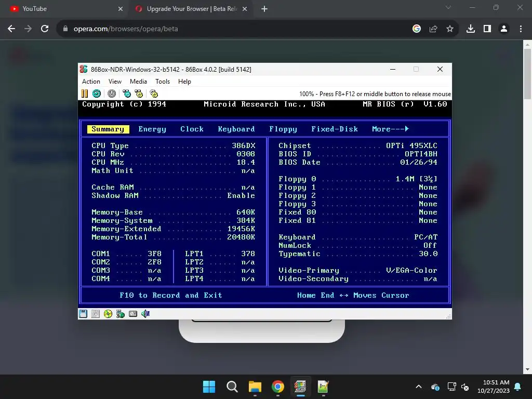Open Chrome profile icon
Image resolution: width=532 pixels, height=399 pixels.
tap(504, 29)
